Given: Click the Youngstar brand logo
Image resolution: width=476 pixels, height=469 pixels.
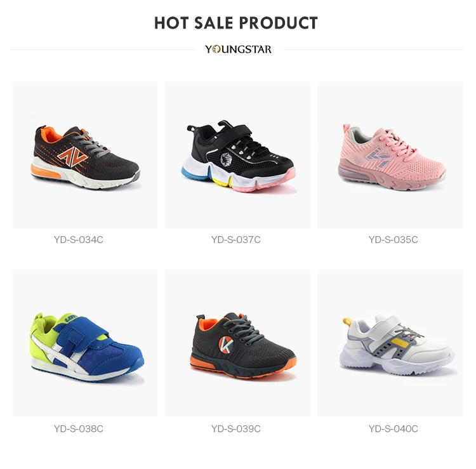Looking at the screenshot, I should pos(238,49).
